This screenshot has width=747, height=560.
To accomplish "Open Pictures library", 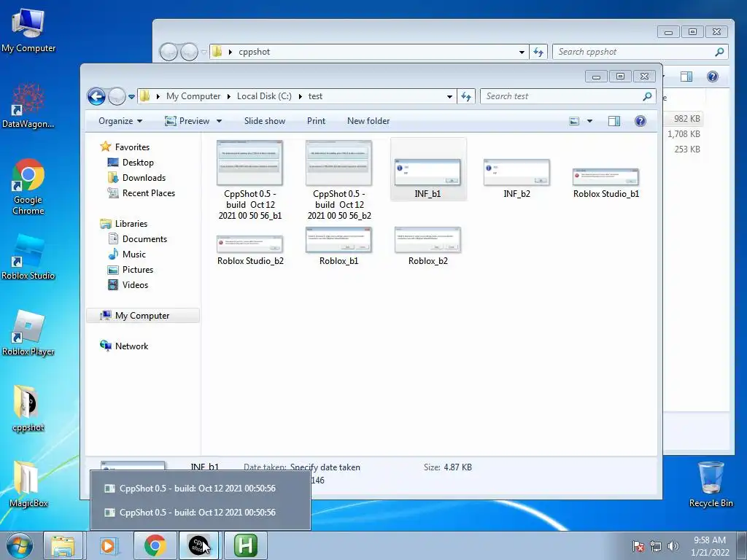I will (138, 270).
